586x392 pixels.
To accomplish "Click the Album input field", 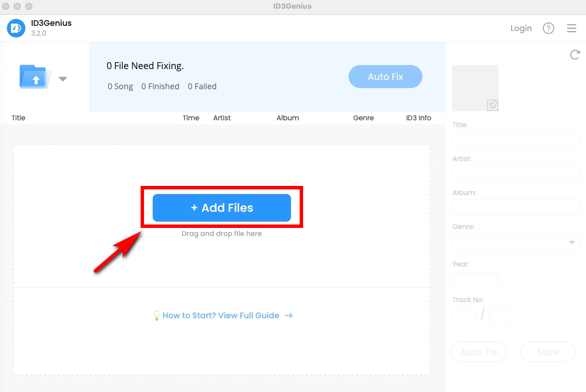I will click(516, 207).
